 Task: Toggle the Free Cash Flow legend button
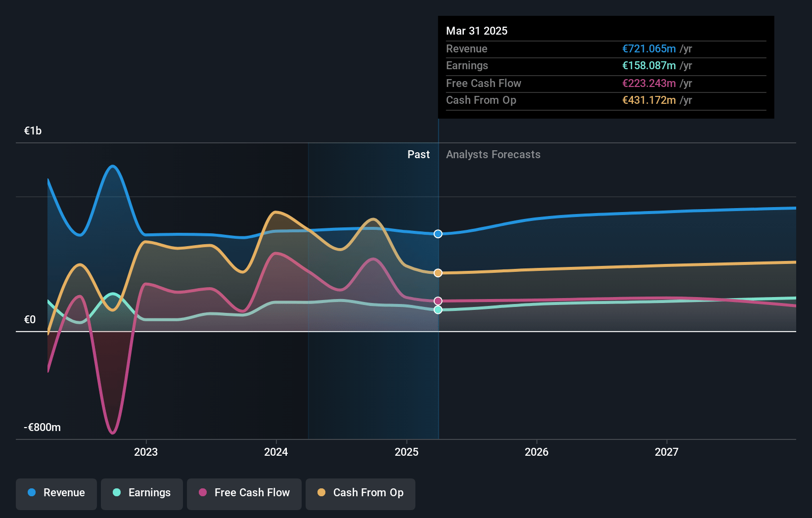click(244, 494)
